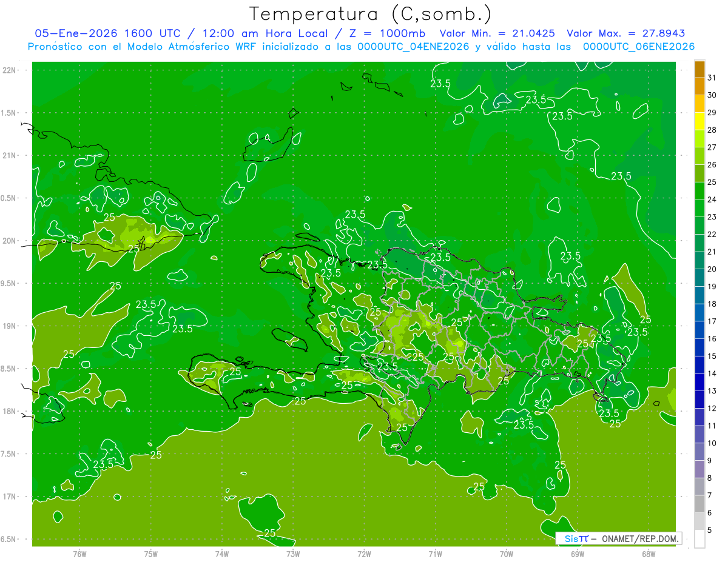Click 'Pronóstico con el Modelo Atmósferico WRF' text
This screenshot has height=562, width=728.
point(144,47)
